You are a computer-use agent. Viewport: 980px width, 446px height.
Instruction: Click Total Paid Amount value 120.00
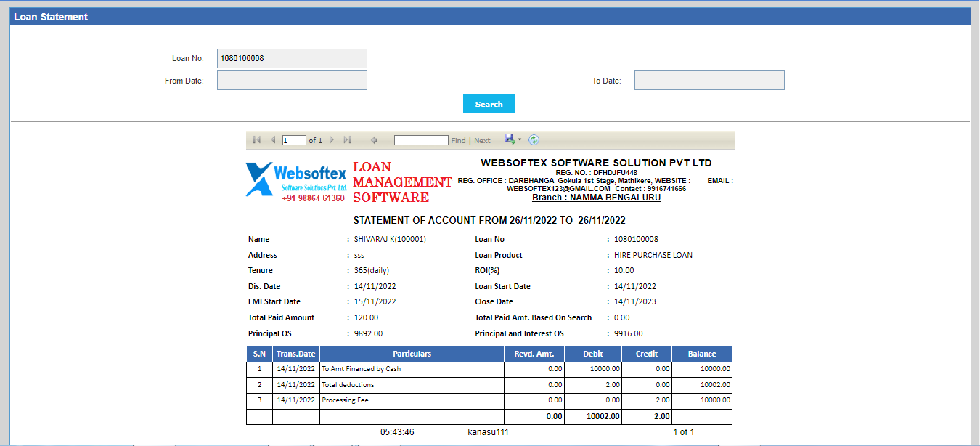(x=366, y=317)
